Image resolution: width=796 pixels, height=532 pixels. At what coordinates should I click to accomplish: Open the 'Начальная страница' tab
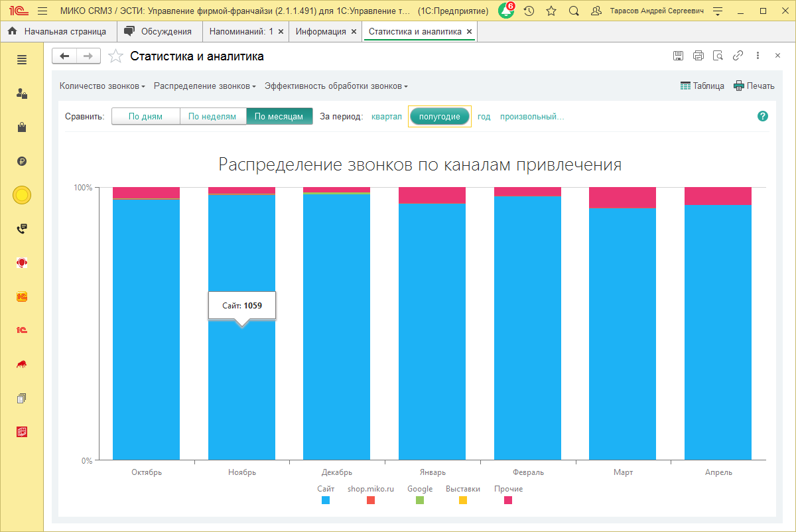coord(60,31)
